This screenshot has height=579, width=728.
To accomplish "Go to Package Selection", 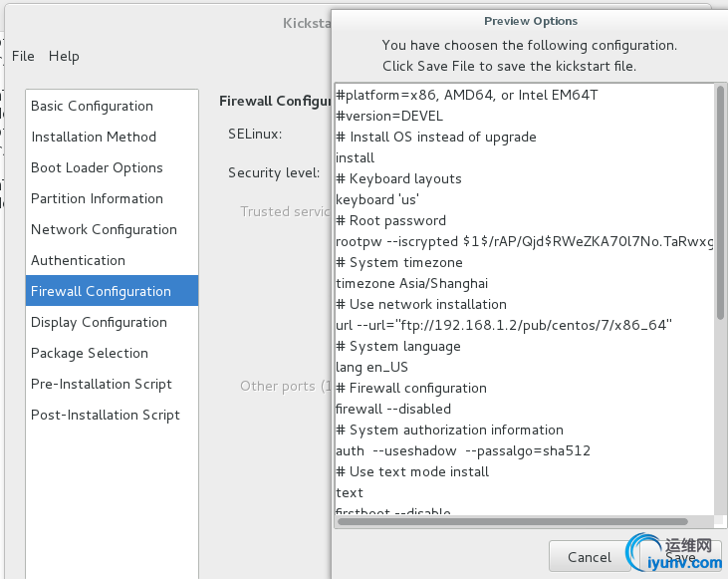I will (90, 353).
